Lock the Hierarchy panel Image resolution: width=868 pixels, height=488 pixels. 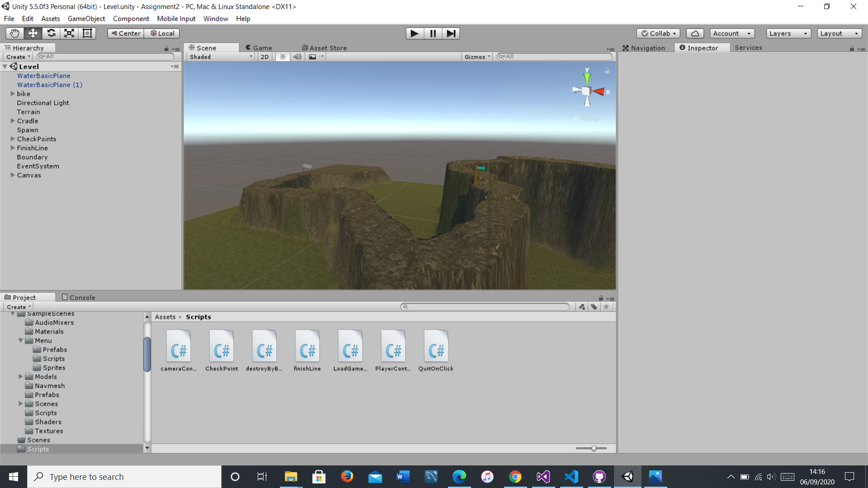166,48
